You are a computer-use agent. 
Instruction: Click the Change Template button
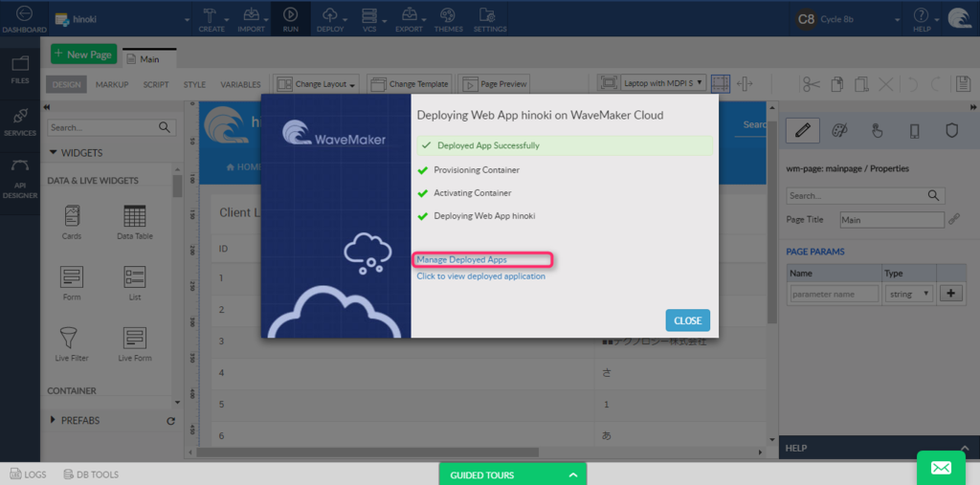(x=410, y=84)
